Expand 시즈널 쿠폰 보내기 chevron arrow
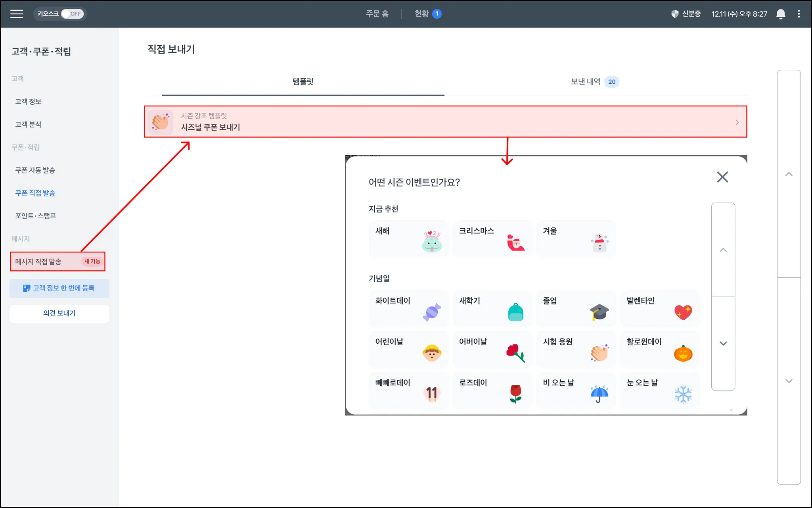Image resolution: width=812 pixels, height=508 pixels. tap(737, 122)
